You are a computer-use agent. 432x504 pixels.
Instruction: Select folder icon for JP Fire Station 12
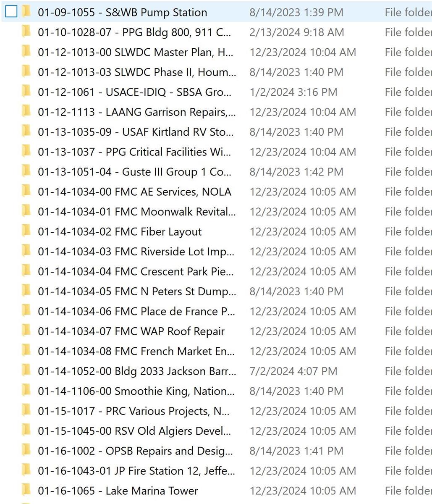26,471
